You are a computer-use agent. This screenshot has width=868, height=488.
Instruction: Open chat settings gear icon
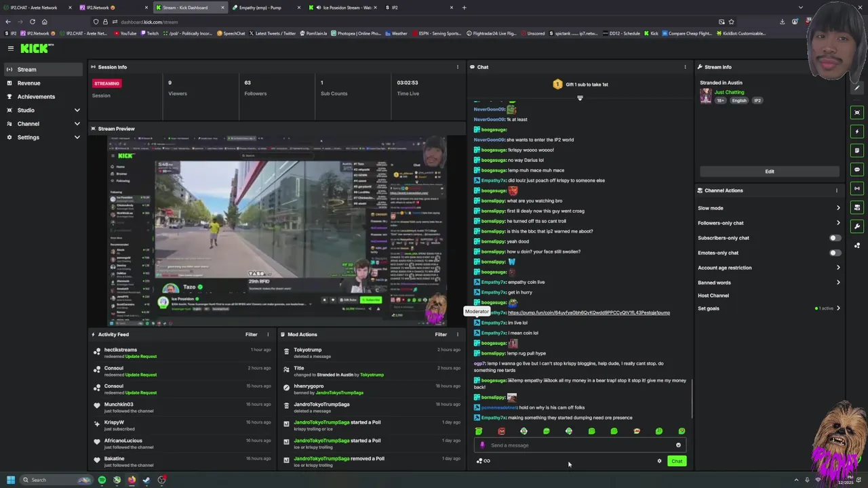coord(659,461)
